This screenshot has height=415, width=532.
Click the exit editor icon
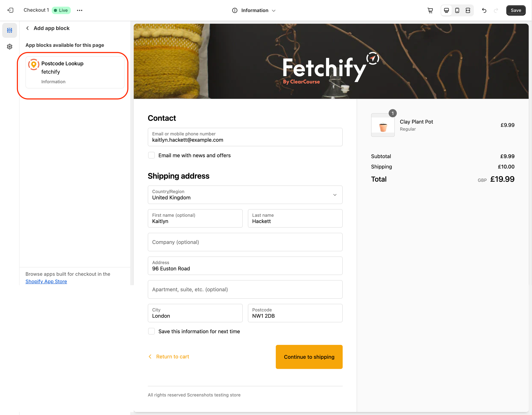click(10, 10)
